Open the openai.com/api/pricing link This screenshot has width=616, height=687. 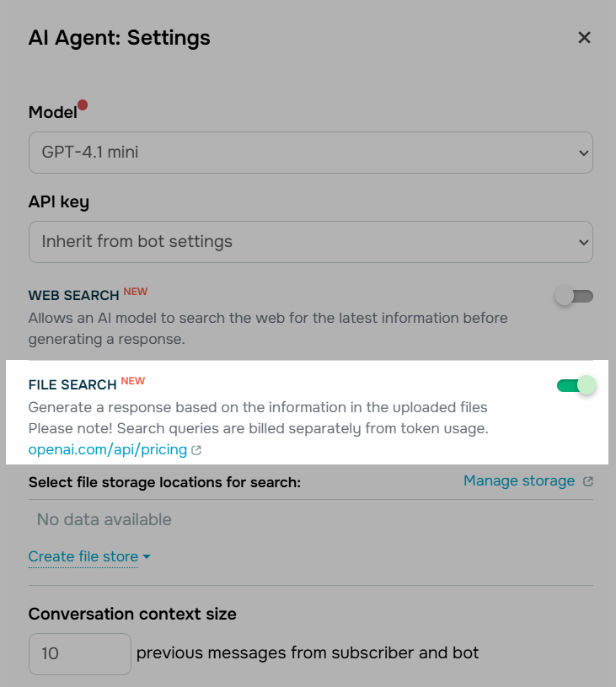click(x=106, y=450)
